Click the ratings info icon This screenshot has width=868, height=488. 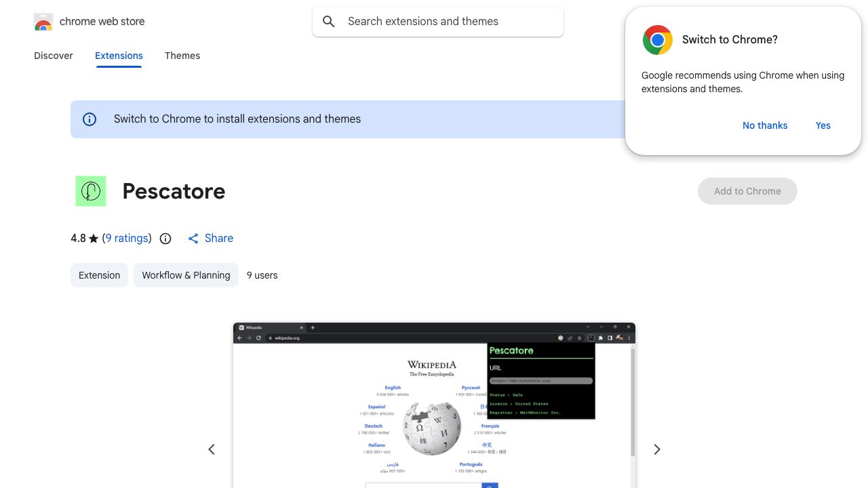[x=165, y=239]
